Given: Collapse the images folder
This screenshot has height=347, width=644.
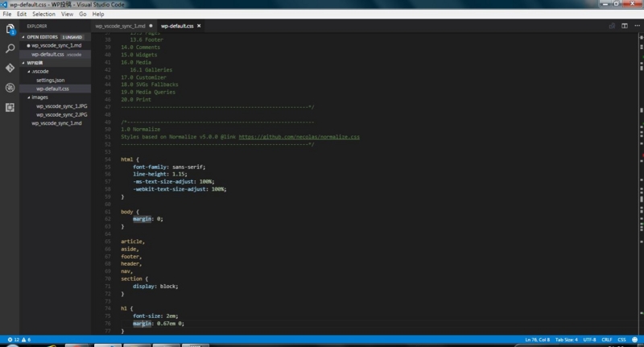Looking at the screenshot, I should click(29, 97).
